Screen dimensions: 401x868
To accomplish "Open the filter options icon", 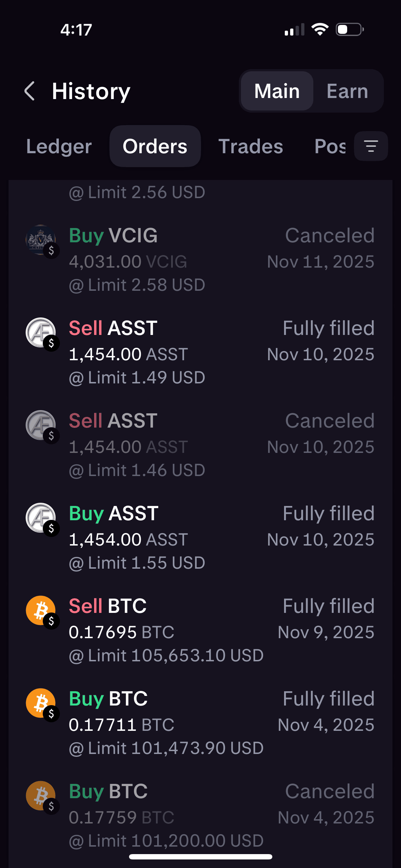I will tap(371, 146).
